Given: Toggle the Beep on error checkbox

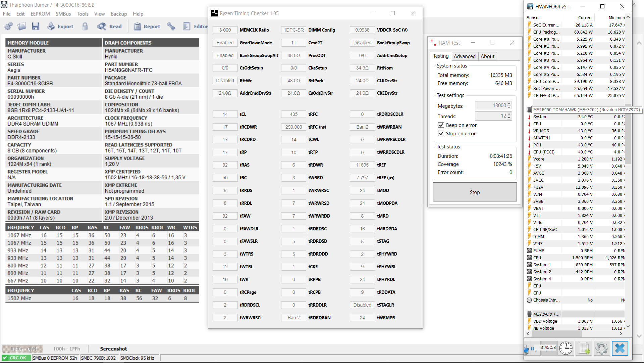Looking at the screenshot, I should tap(441, 125).
